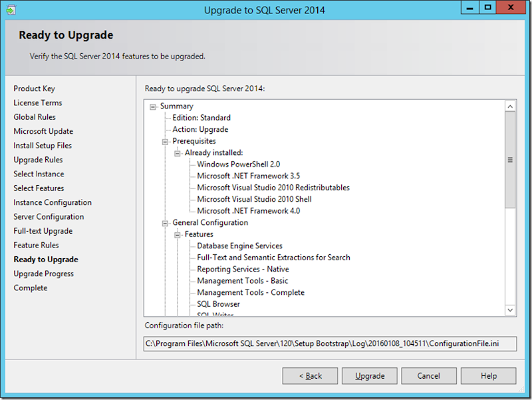Select Database Engine Services row

[239, 246]
